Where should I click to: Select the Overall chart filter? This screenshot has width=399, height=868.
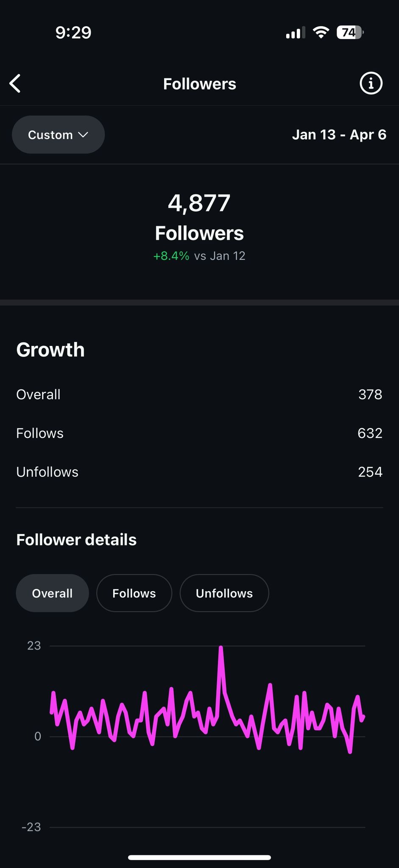click(x=52, y=593)
